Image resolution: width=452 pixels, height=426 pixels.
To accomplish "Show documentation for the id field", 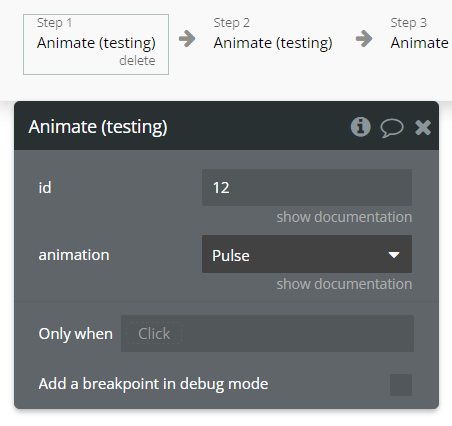I will tap(344, 217).
